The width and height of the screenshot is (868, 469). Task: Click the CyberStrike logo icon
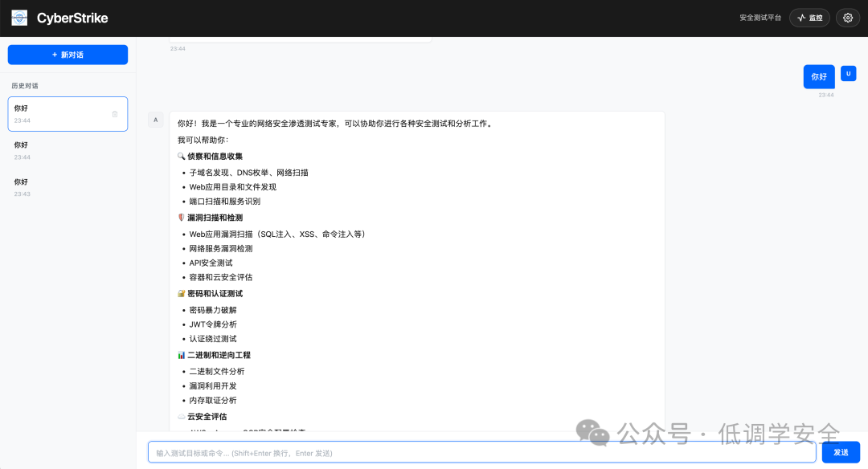point(19,18)
